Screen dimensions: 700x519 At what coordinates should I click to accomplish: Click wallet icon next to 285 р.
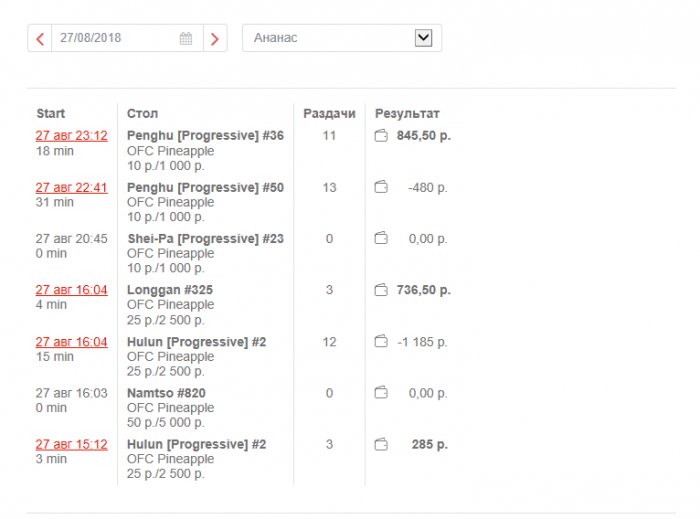click(381, 444)
